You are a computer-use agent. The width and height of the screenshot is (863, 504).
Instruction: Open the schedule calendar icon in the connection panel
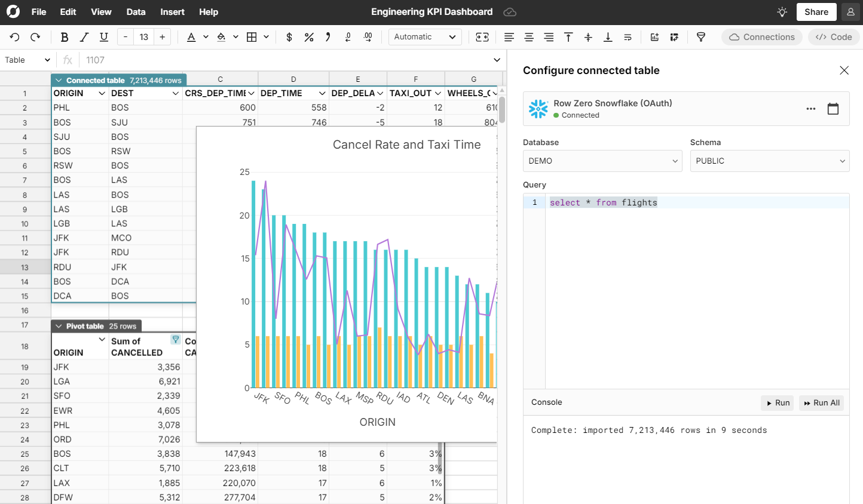833,109
